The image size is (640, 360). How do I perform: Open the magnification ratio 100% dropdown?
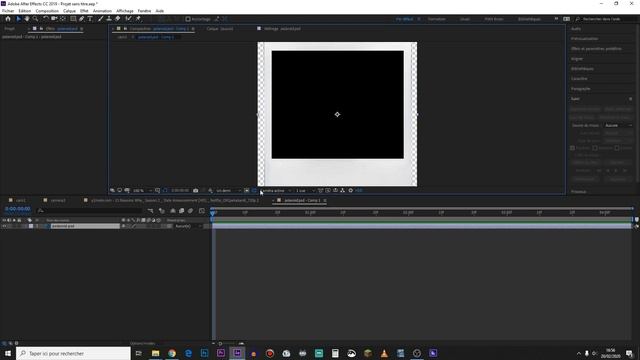142,191
